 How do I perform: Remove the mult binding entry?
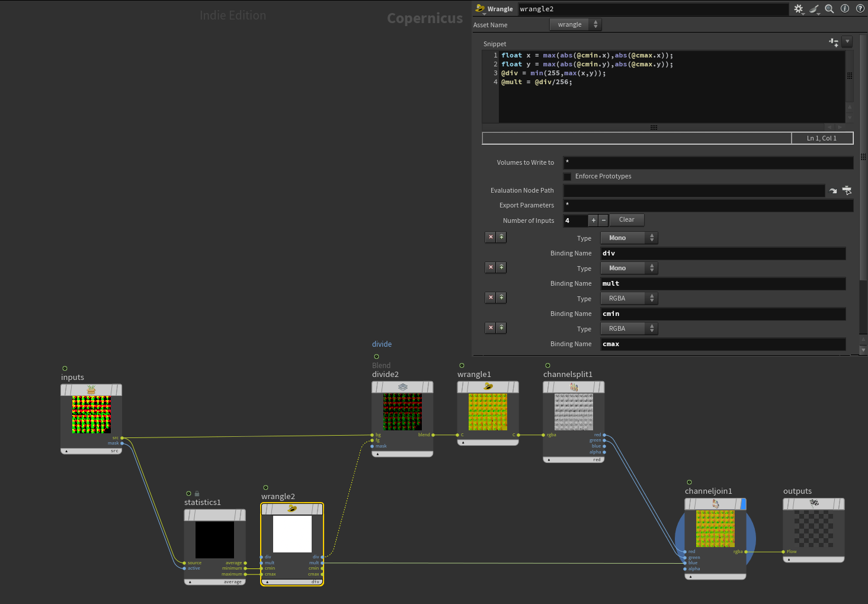[491, 267]
